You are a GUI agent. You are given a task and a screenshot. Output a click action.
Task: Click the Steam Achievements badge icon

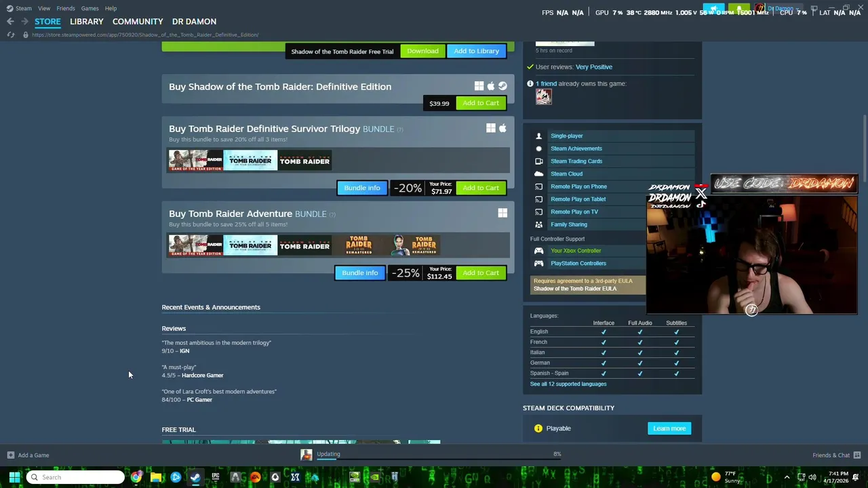(539, 148)
